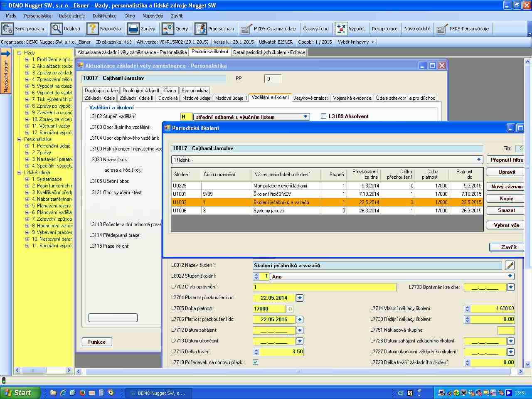532x399 pixels.
Task: Click Číslo oprávnění input field
Action: 324,287
